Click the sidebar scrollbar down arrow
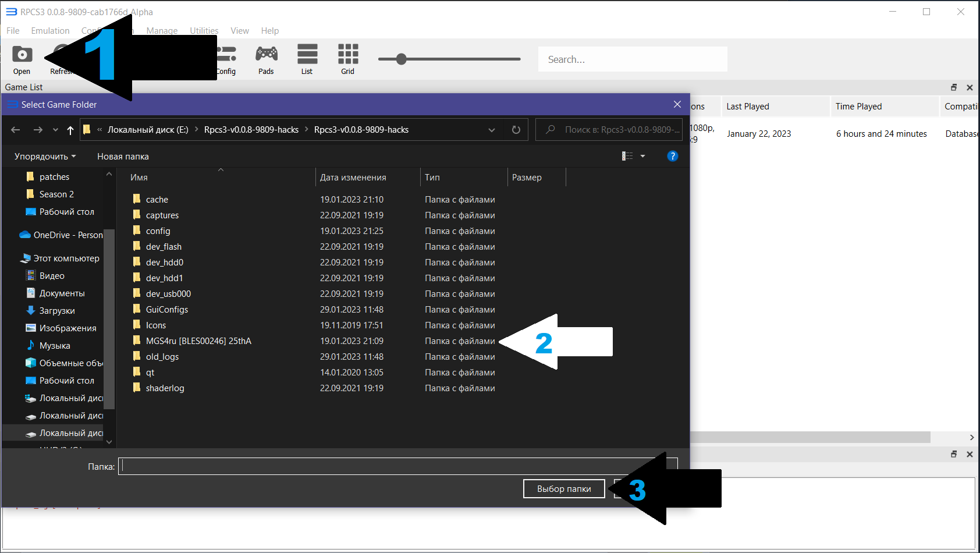The image size is (980, 553). point(109,442)
